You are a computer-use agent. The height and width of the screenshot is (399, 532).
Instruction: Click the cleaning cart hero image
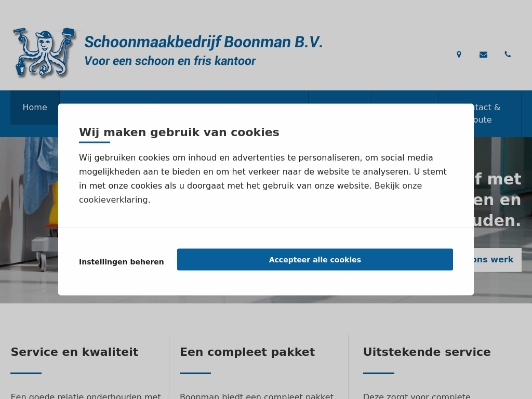[x=29, y=218]
